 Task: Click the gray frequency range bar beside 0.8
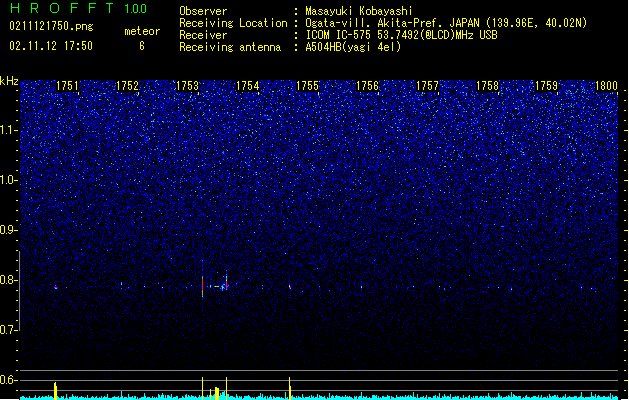pyautogui.click(x=19, y=290)
